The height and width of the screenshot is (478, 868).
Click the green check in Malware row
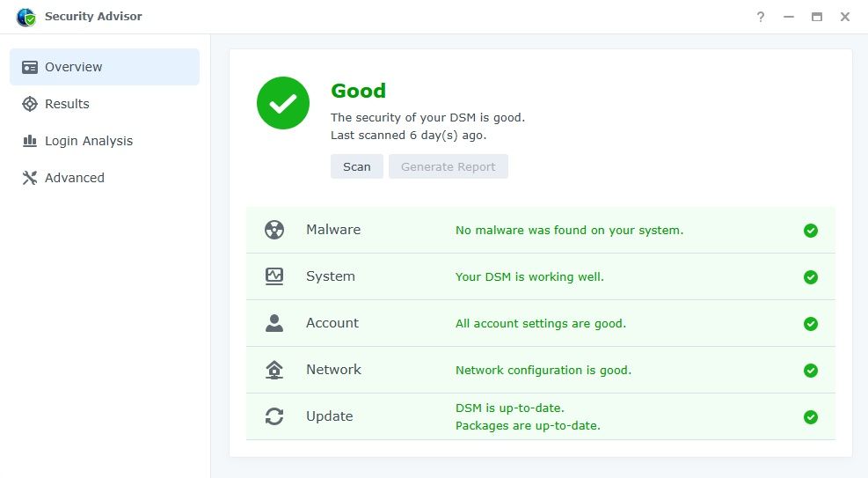pyautogui.click(x=811, y=231)
